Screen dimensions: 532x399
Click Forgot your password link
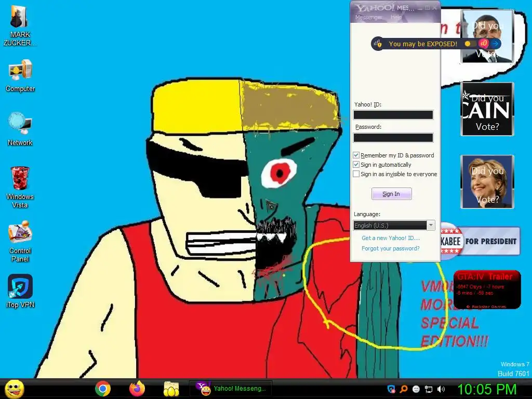tap(391, 248)
